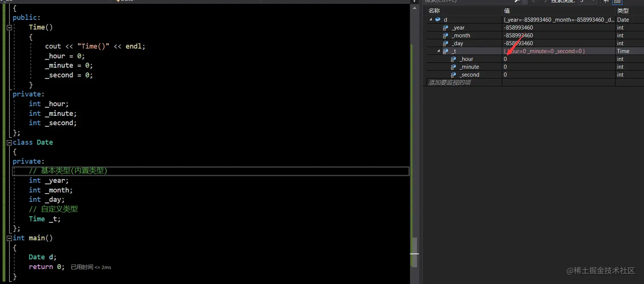
Task: Click the private field icon beside _day
Action: point(446,43)
